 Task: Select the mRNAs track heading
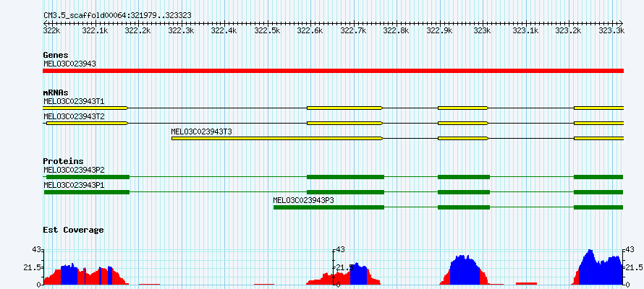[56, 92]
